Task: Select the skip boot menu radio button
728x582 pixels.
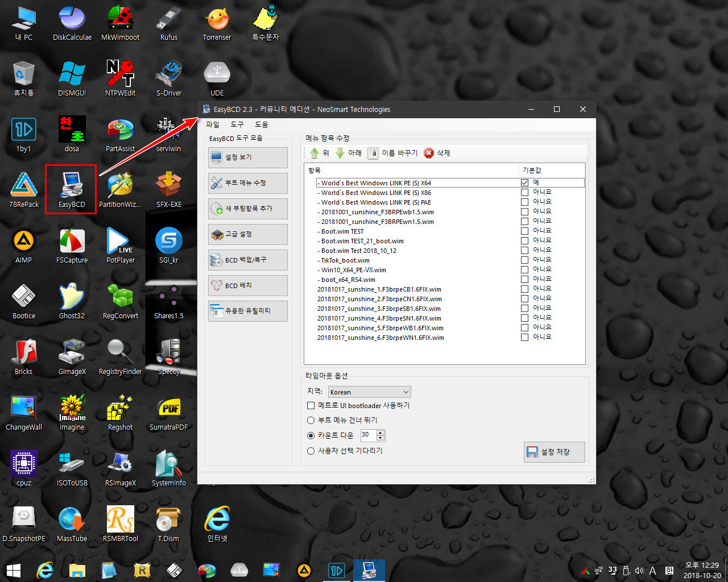Action: click(311, 420)
